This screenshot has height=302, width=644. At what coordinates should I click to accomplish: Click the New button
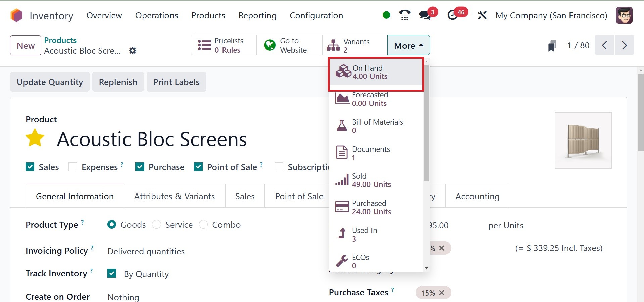26,45
